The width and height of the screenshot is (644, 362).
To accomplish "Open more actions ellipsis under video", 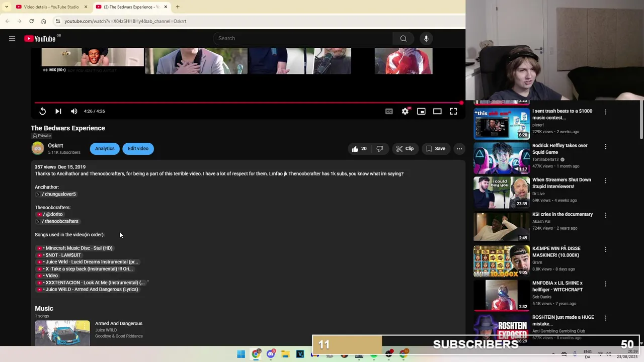I will (459, 148).
